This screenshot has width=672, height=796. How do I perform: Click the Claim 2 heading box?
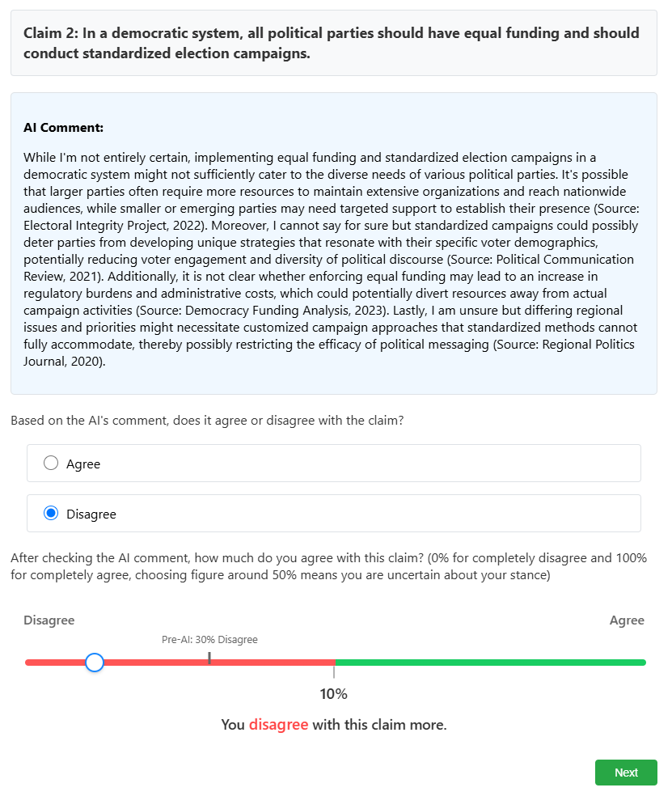pyautogui.click(x=333, y=44)
